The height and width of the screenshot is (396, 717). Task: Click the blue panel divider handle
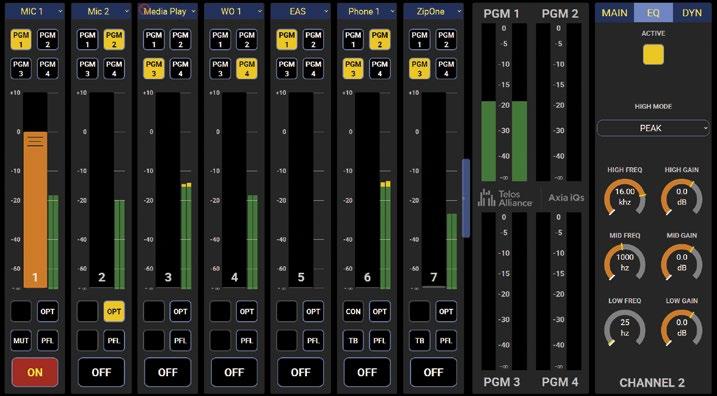pos(466,198)
